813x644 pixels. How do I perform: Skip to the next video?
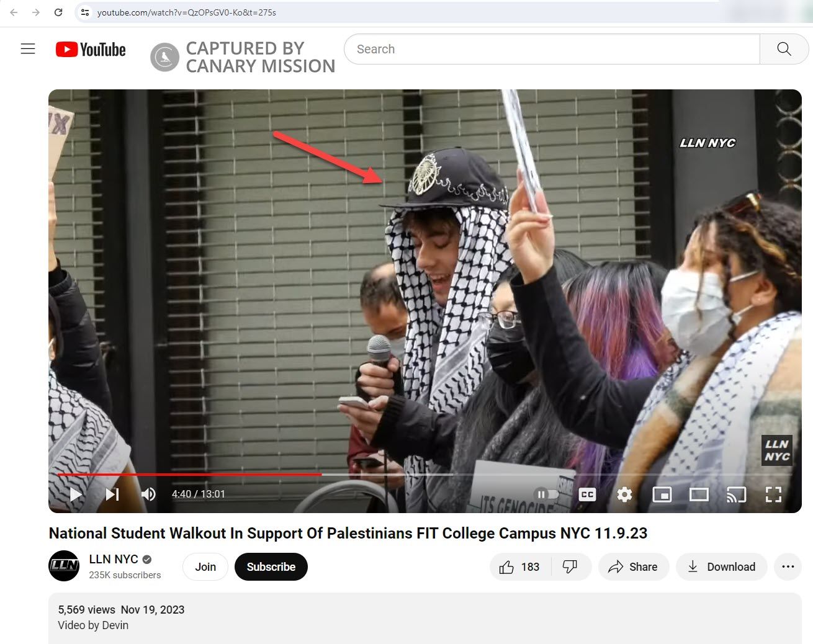coord(112,494)
